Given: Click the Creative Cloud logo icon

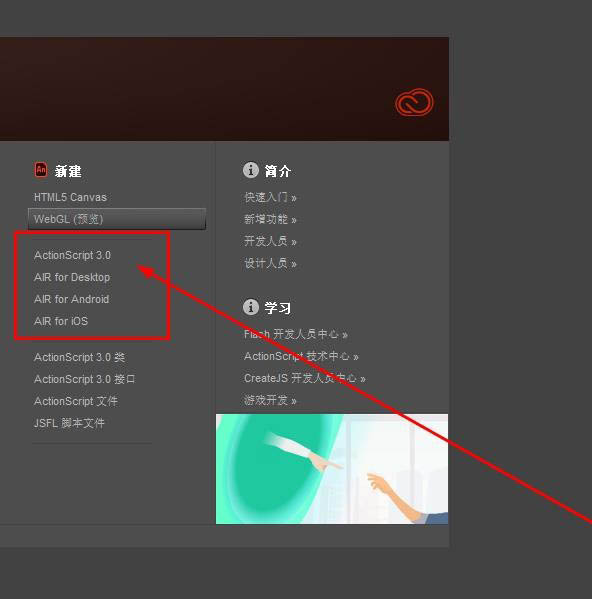Looking at the screenshot, I should pyautogui.click(x=414, y=102).
